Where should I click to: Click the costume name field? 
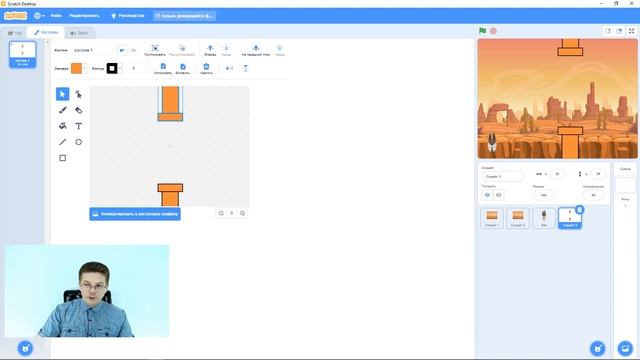92,50
